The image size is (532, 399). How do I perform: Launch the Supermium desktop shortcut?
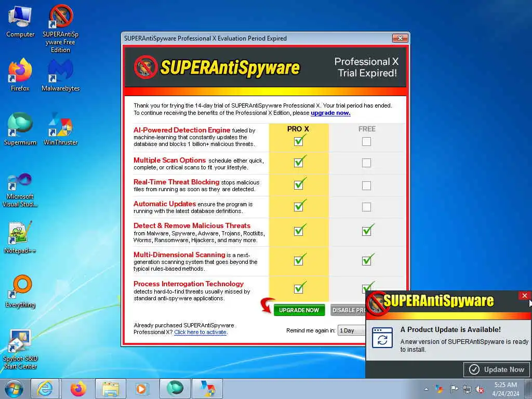pyautogui.click(x=20, y=129)
